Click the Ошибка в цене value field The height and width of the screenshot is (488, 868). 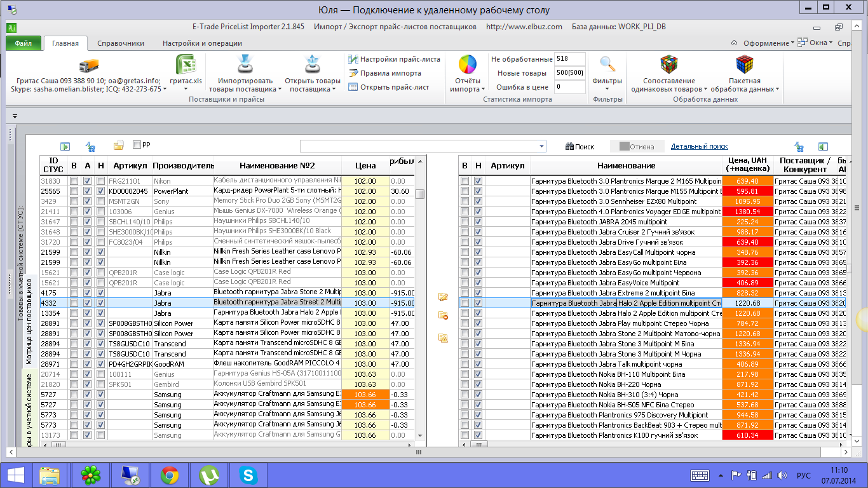pyautogui.click(x=569, y=87)
